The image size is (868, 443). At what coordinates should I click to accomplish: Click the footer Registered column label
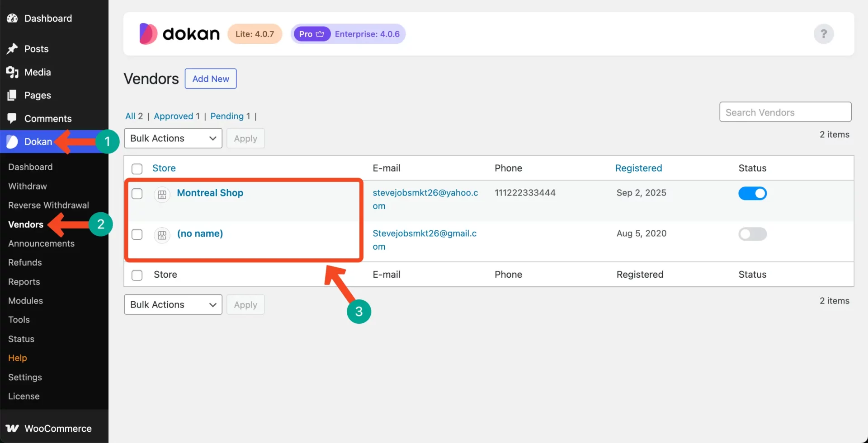(640, 275)
